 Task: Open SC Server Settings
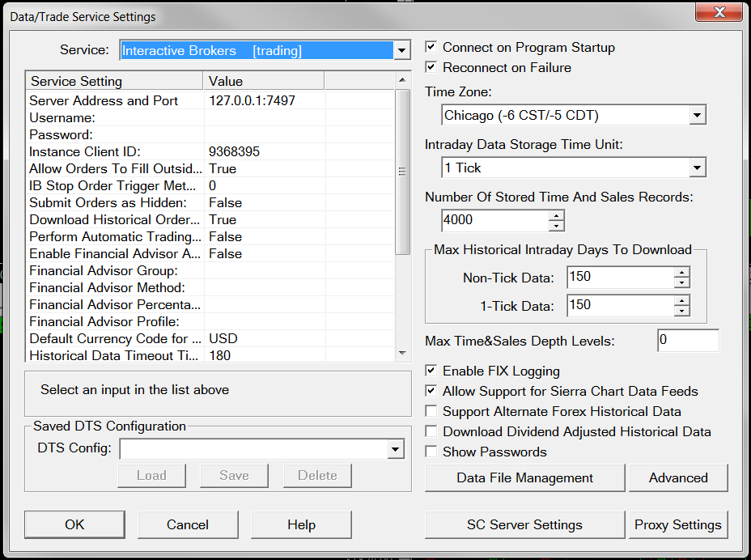[524, 524]
